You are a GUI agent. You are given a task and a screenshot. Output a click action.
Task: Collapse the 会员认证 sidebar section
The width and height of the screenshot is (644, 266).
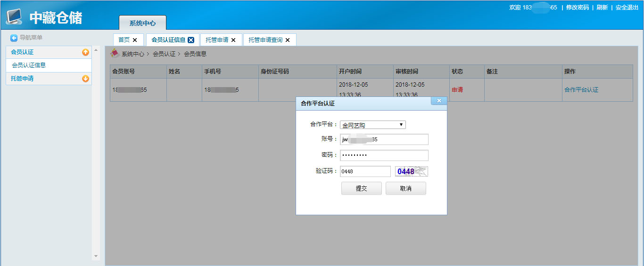[85, 52]
